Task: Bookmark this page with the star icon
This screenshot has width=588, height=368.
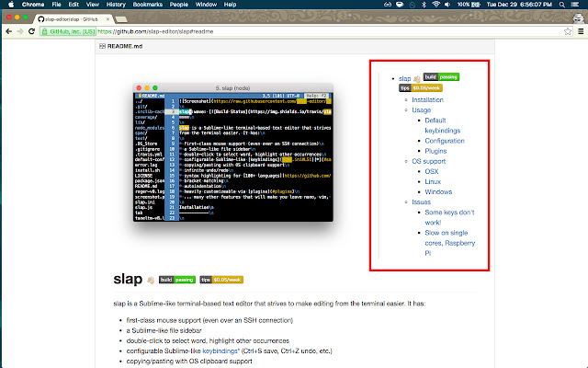Action: (568, 31)
